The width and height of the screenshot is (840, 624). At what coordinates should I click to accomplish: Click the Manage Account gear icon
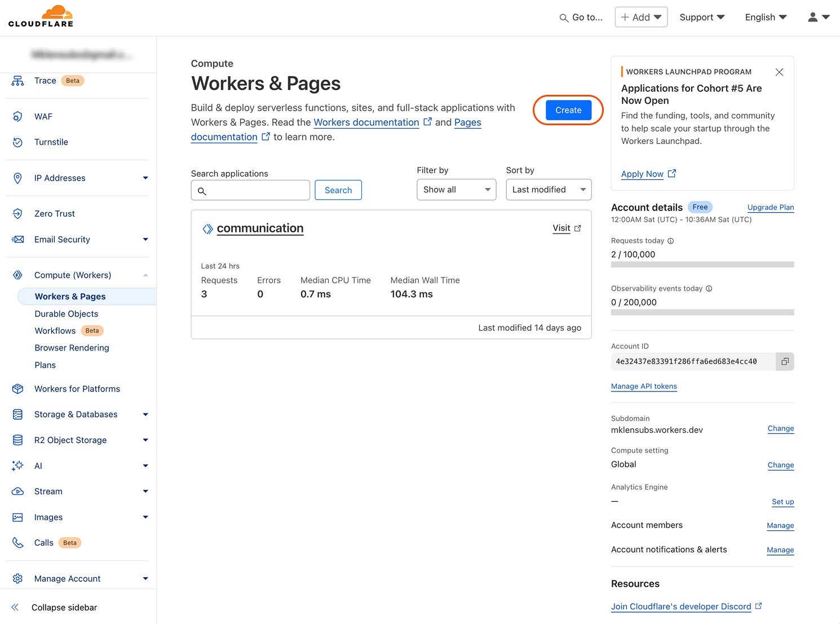click(17, 579)
